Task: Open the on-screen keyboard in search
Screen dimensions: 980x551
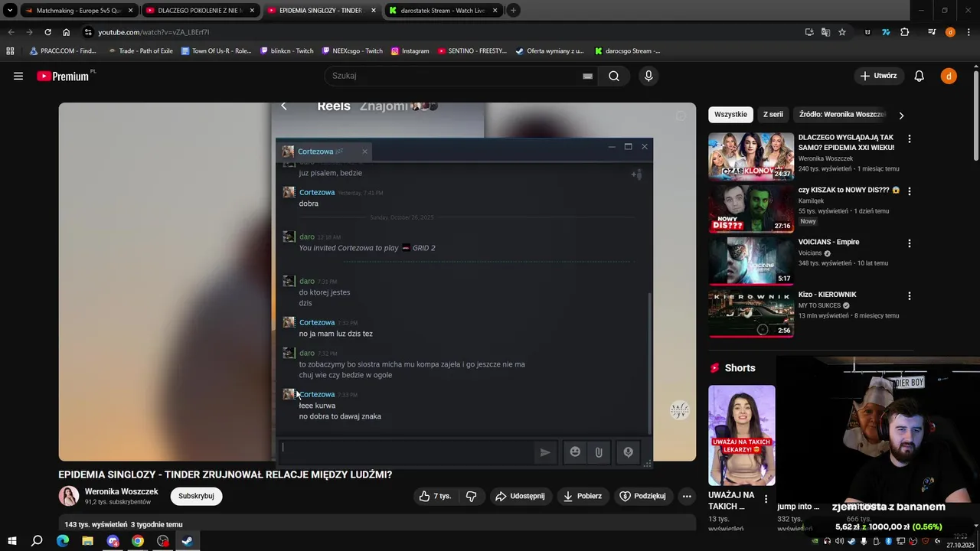Action: 587,76
